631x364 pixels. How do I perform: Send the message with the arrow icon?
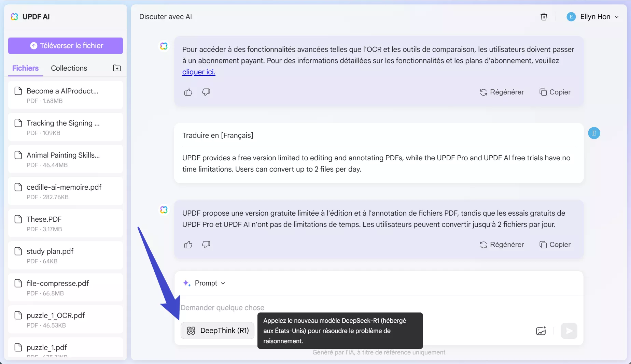coord(569,331)
